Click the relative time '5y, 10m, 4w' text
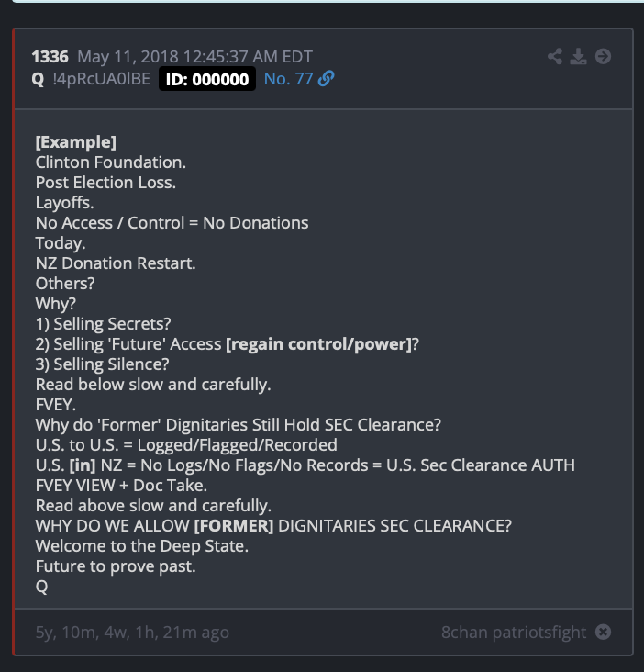Screen dimensions: 644x672 click(x=132, y=633)
